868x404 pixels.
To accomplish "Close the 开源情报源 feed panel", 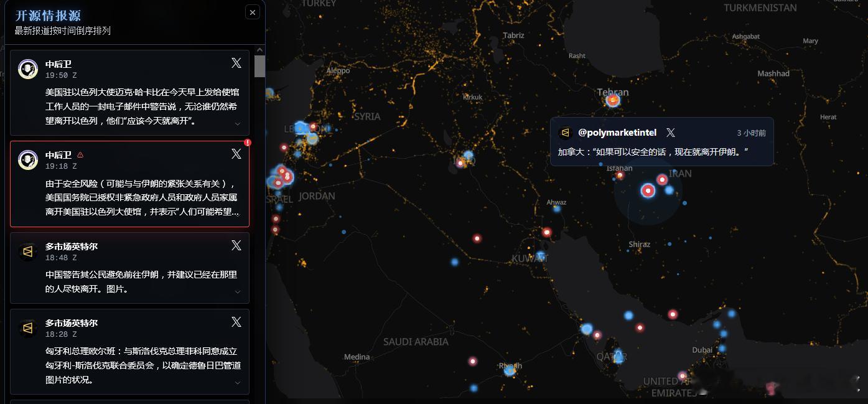I will pyautogui.click(x=252, y=12).
